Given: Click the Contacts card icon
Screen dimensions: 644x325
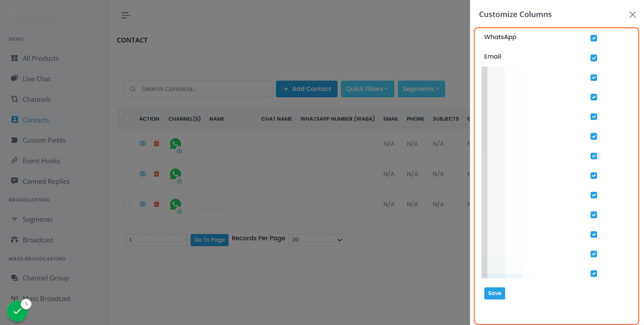Looking at the screenshot, I should click(x=14, y=120).
